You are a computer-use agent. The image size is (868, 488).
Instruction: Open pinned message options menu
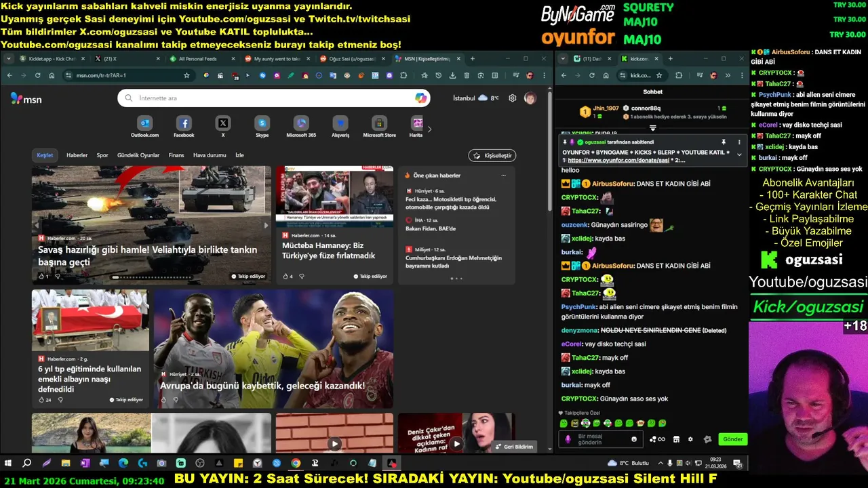739,142
